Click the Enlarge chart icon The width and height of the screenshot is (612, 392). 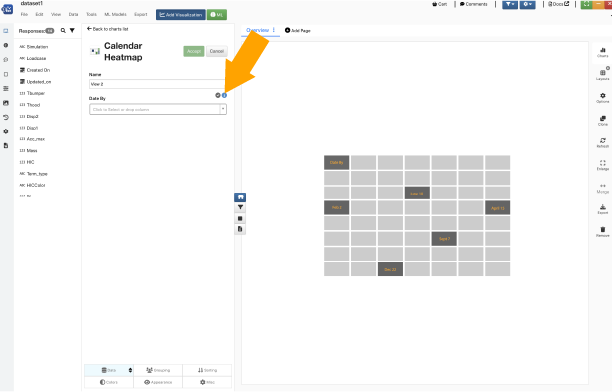point(603,163)
